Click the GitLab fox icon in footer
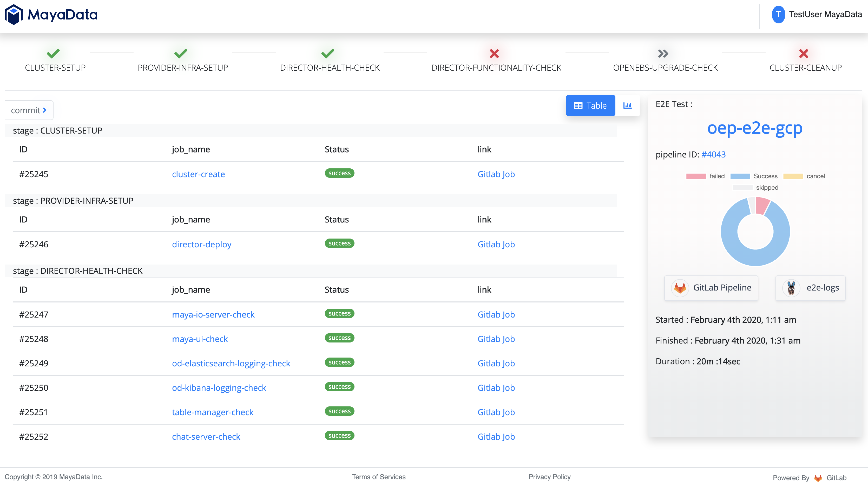The height and width of the screenshot is (488, 868). click(818, 478)
